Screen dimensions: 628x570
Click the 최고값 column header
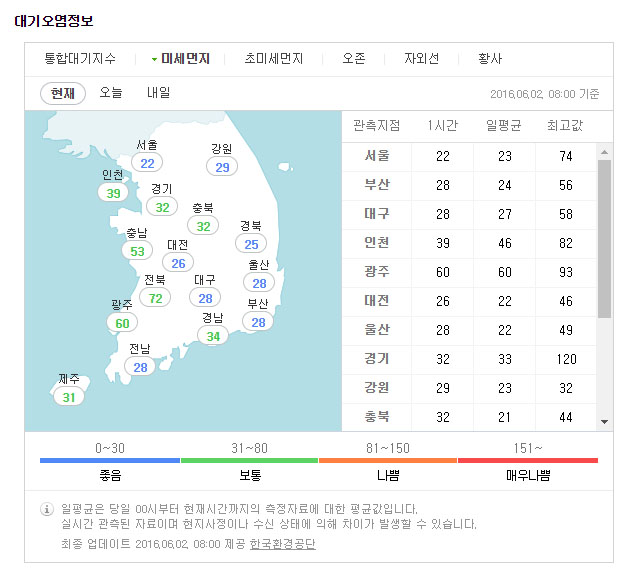click(x=565, y=125)
